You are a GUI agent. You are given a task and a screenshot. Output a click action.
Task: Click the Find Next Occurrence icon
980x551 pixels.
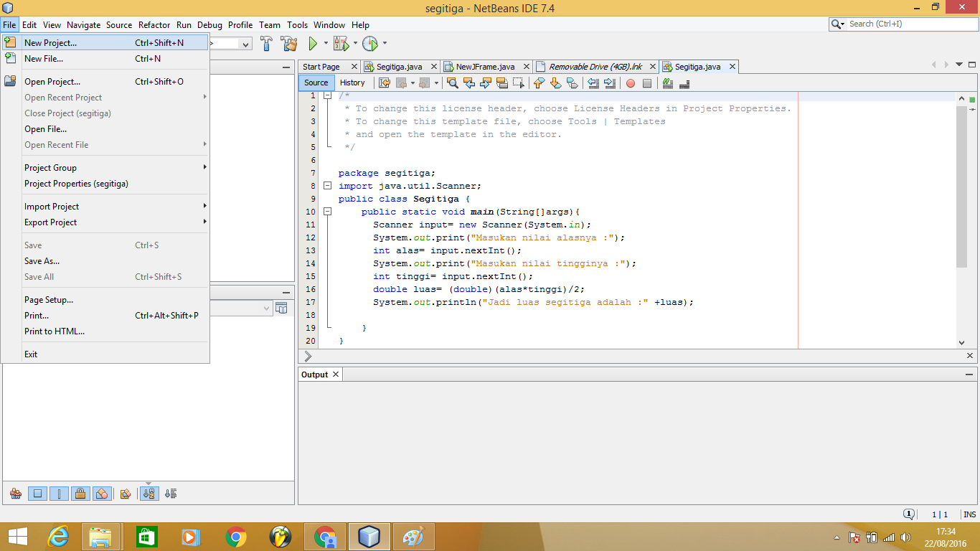click(486, 83)
